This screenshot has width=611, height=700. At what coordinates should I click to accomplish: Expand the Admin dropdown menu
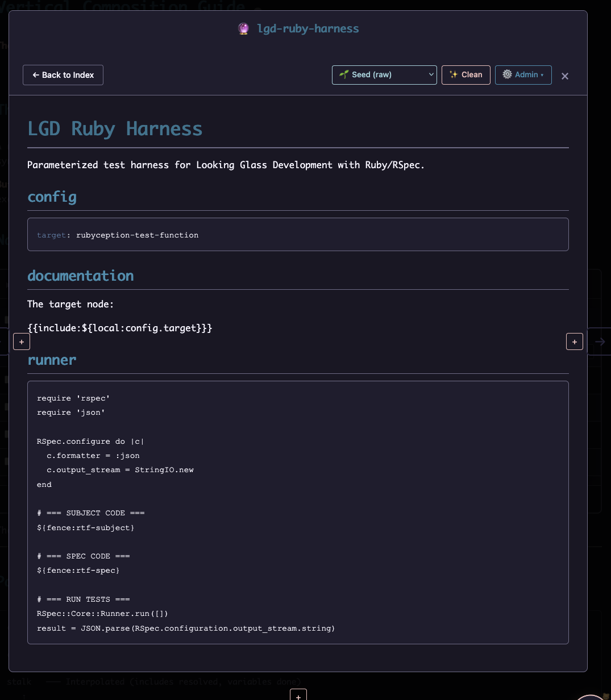(523, 75)
